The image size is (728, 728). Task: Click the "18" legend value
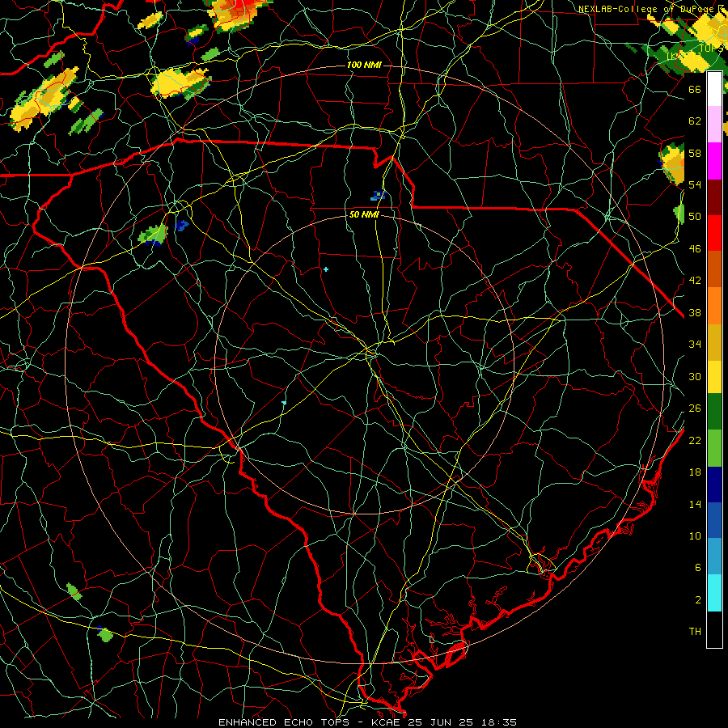click(695, 472)
